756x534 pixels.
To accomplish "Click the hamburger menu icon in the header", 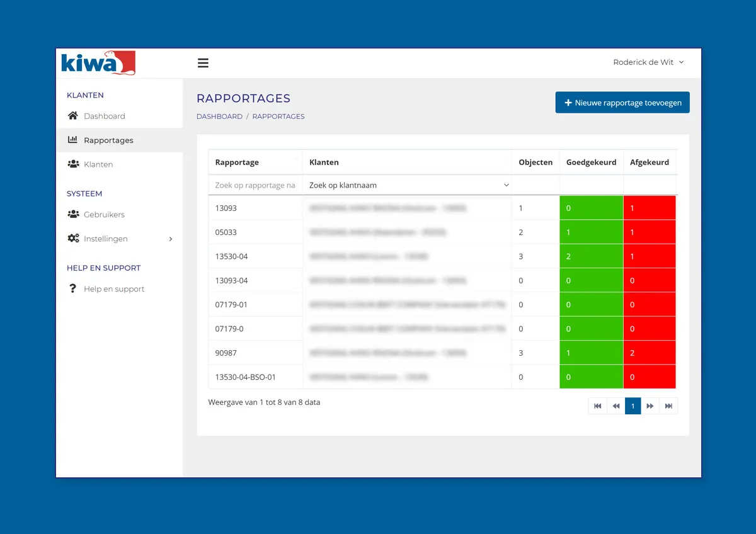I will (x=203, y=62).
